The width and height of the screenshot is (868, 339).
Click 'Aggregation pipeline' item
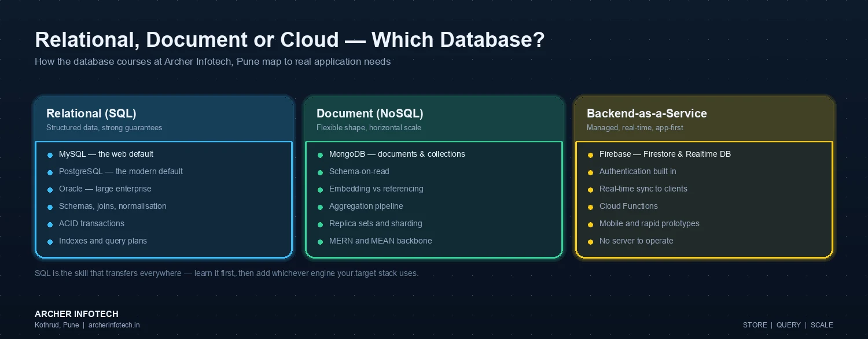pos(366,207)
